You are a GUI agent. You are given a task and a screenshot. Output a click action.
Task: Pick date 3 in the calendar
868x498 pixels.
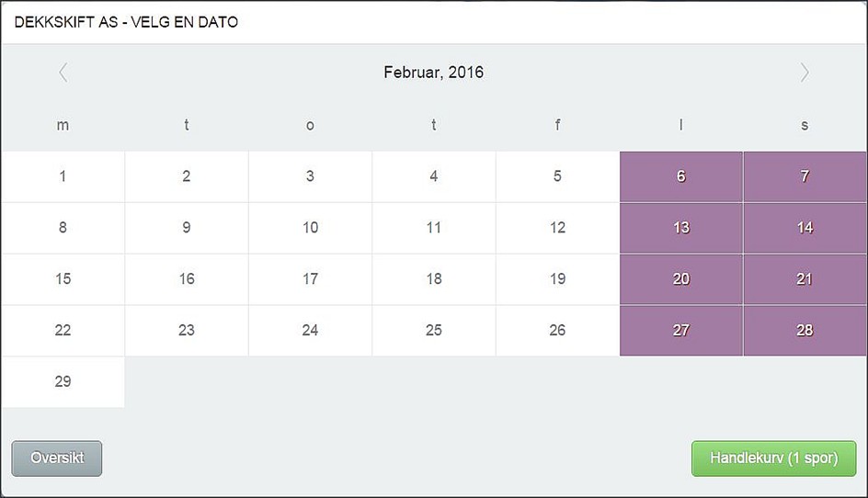(310, 176)
